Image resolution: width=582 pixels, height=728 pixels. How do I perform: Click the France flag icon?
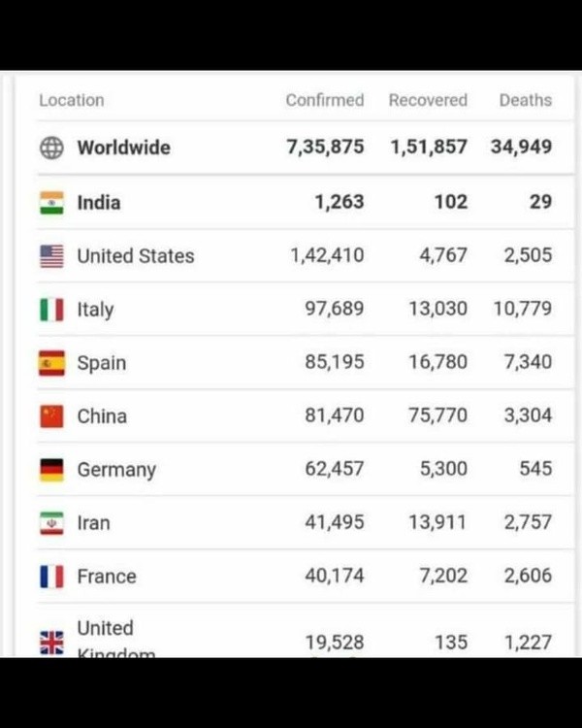tap(51, 577)
